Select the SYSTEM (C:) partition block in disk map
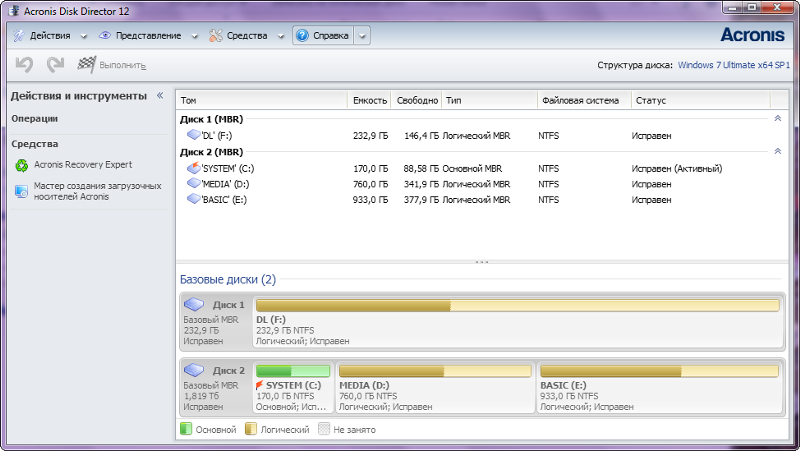This screenshot has width=800, height=451. pos(293,388)
